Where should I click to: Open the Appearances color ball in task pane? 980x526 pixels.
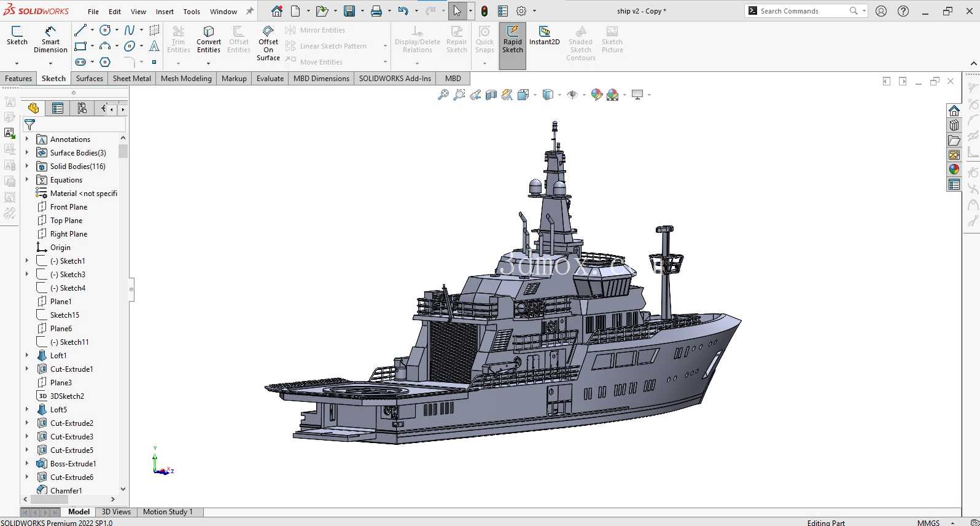954,170
